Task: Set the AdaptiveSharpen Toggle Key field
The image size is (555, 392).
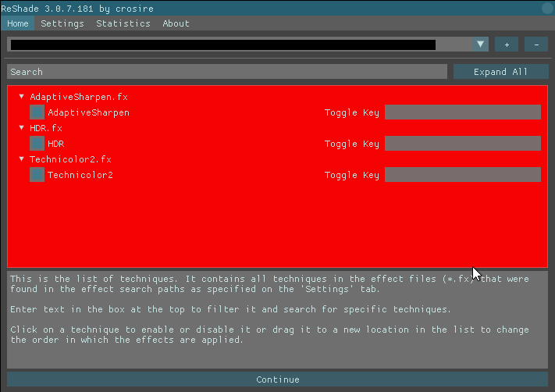Action: click(463, 112)
